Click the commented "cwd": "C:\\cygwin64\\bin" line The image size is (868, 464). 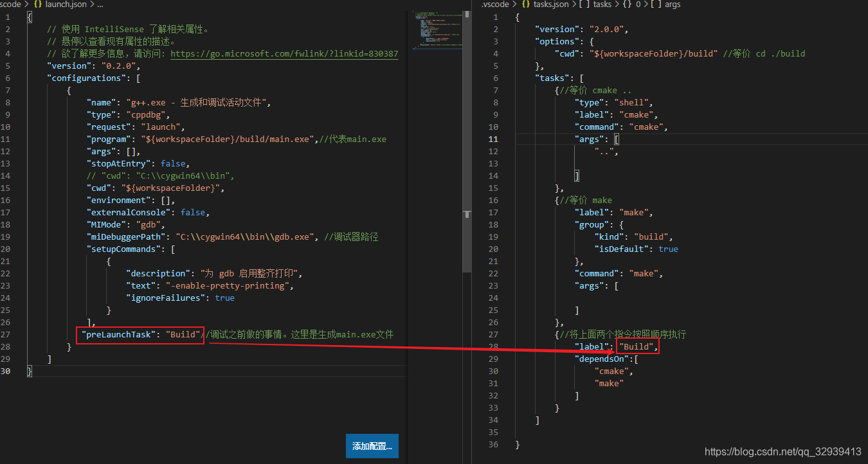click(x=160, y=176)
